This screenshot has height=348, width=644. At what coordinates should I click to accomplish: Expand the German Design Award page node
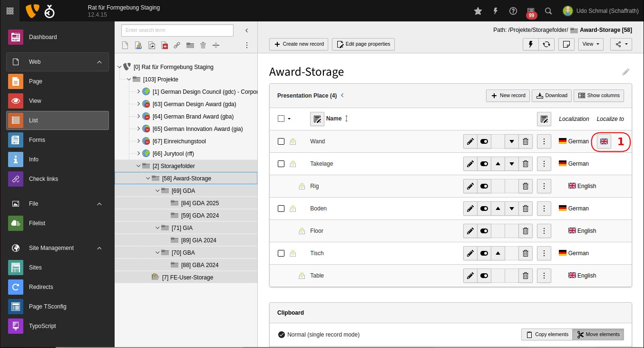(x=138, y=104)
